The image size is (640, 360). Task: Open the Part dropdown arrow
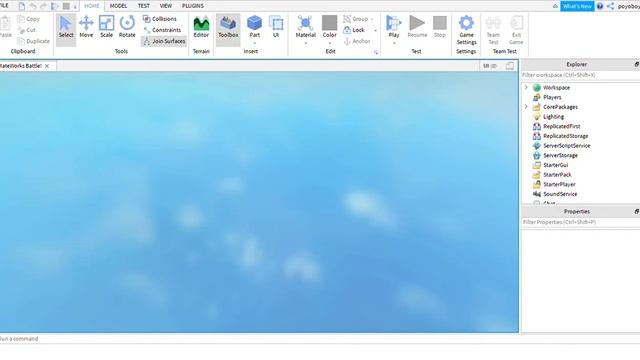pyautogui.click(x=254, y=43)
